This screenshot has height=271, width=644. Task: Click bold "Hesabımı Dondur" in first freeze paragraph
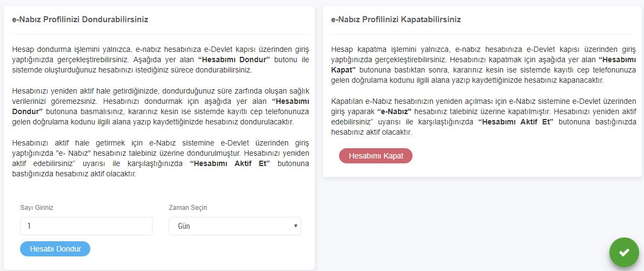click(x=234, y=59)
